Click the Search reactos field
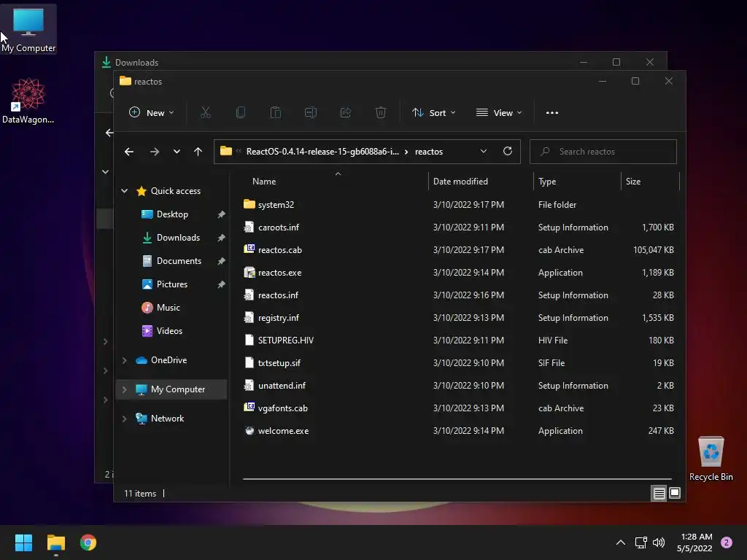Image resolution: width=747 pixels, height=560 pixels. coord(603,152)
